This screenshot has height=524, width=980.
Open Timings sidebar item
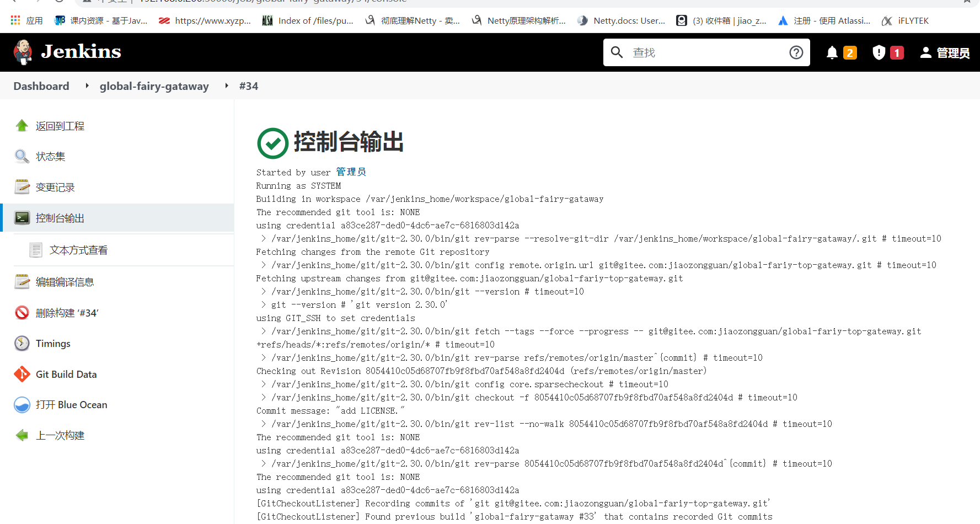(x=53, y=344)
